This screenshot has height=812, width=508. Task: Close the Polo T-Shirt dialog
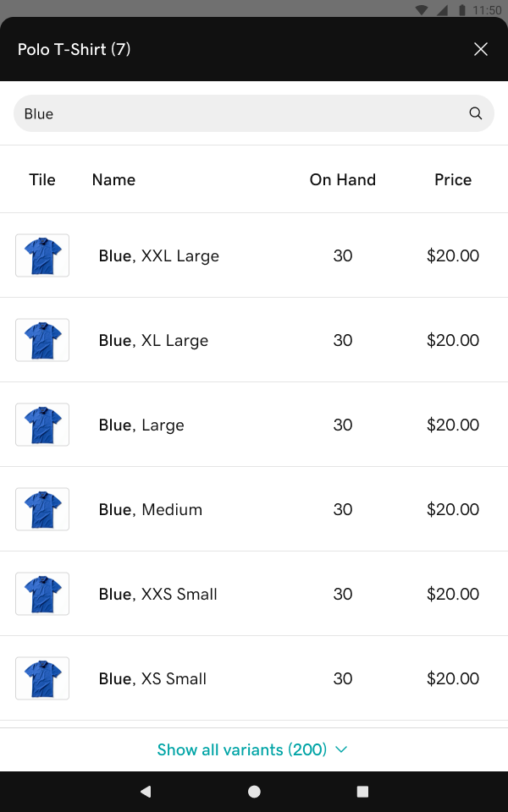(481, 49)
